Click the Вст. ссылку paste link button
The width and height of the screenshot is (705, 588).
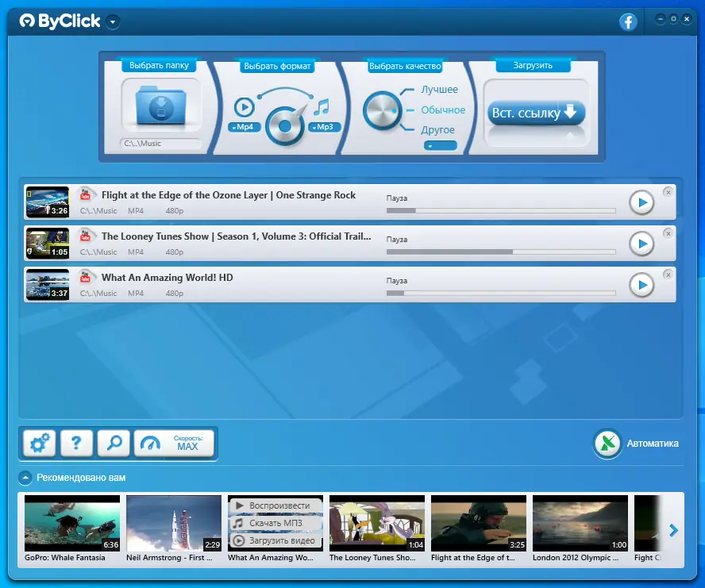pyautogui.click(x=536, y=113)
